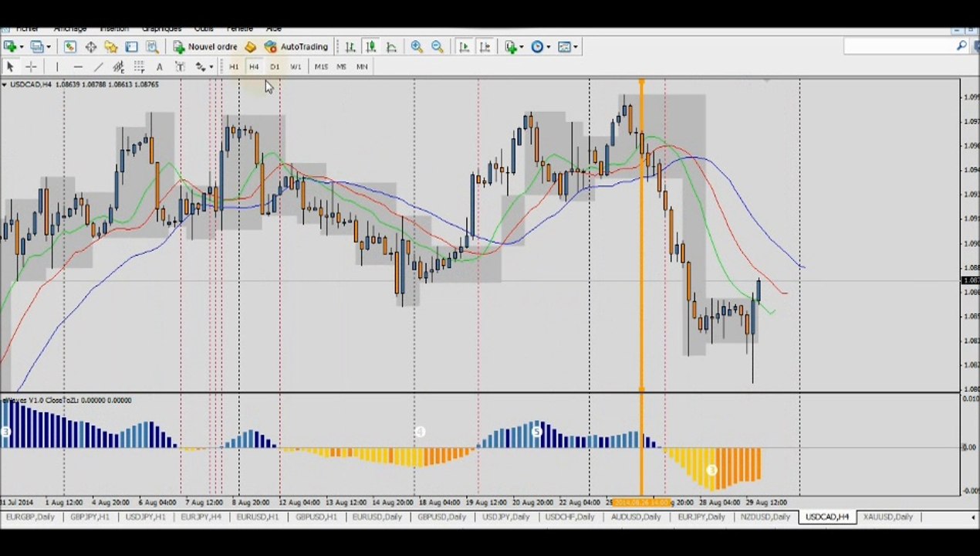This screenshot has width=980, height=556.
Task: Open the templates icon
Action: 564,47
